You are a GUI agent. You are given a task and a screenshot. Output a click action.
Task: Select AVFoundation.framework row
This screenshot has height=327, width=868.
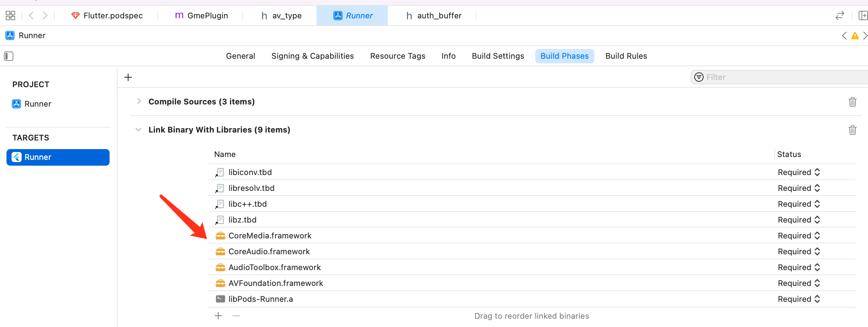(x=532, y=283)
